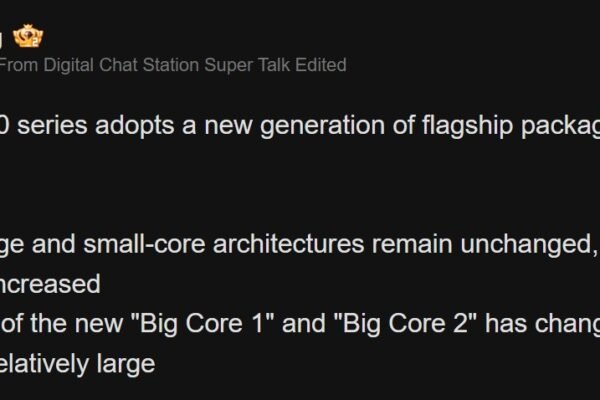Click the "ncreased" text line
600x400 pixels.
tap(50, 285)
